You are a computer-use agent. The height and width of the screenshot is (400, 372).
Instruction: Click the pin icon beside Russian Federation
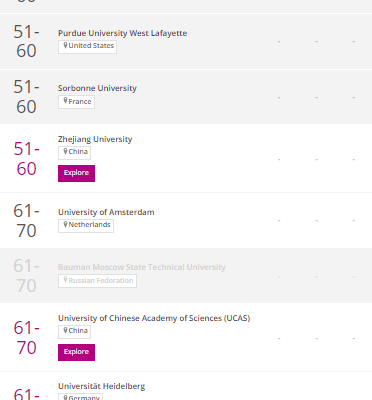point(65,280)
